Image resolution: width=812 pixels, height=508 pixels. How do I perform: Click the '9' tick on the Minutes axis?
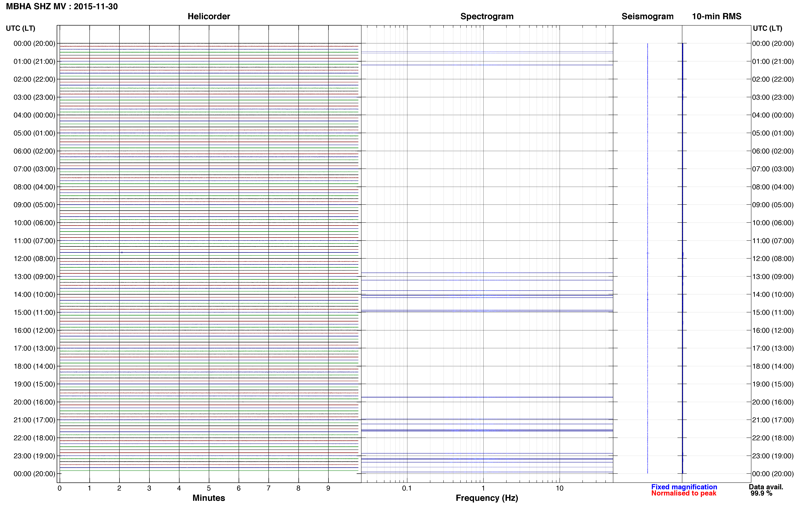[328, 488]
